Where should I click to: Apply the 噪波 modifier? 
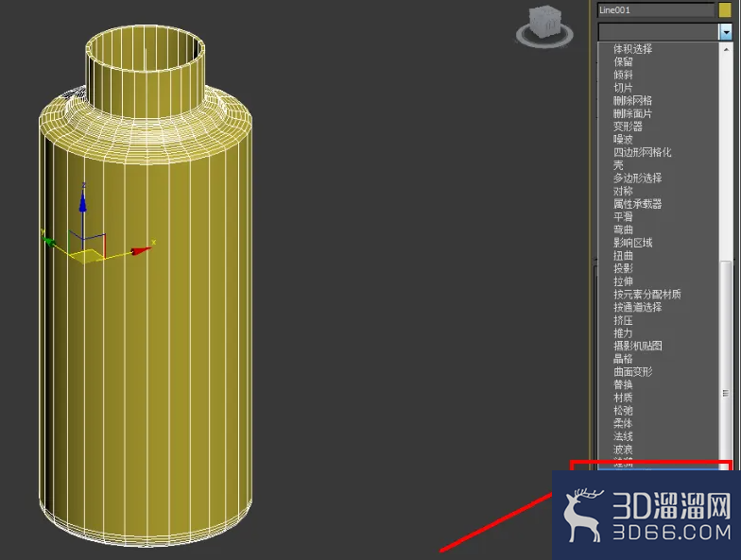[623, 140]
